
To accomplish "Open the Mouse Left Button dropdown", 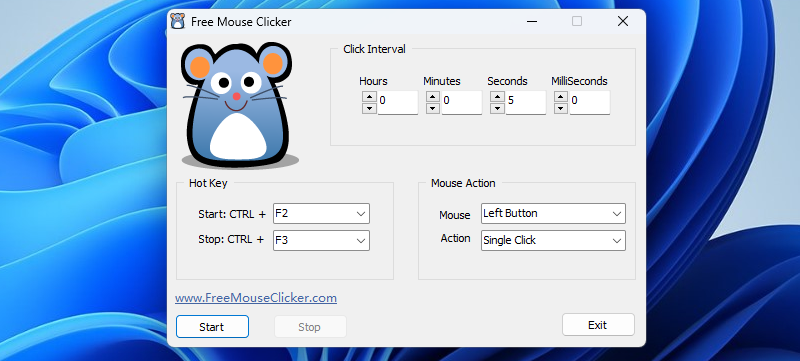I will tap(553, 214).
